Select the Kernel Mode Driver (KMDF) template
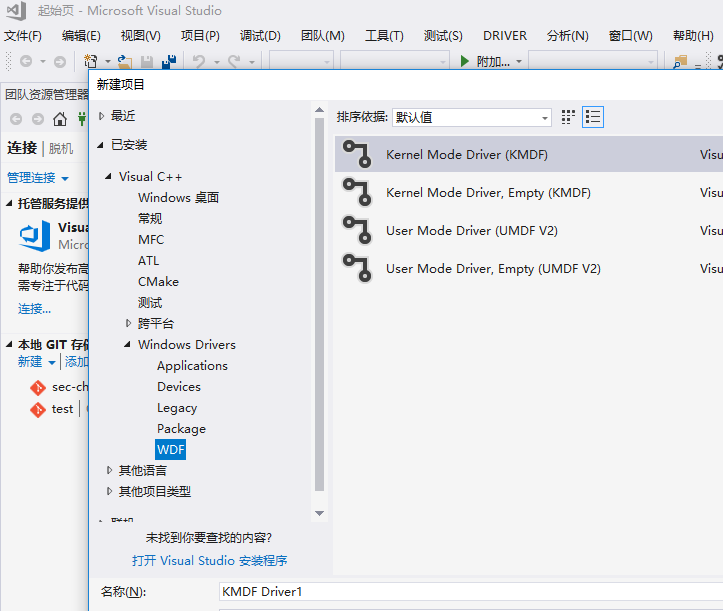 point(529,154)
